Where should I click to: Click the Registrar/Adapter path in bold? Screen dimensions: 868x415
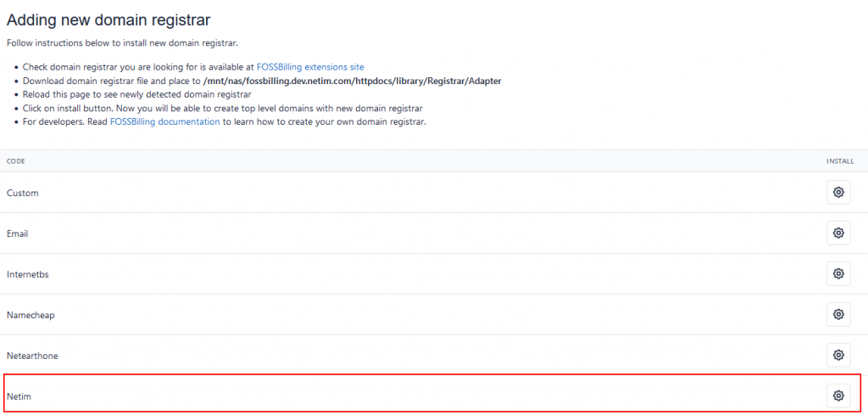[352, 81]
